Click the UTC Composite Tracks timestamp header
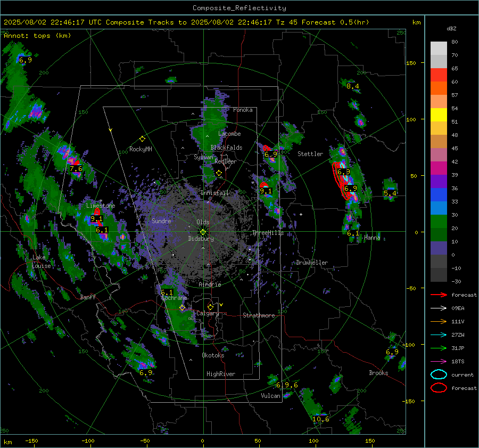The height and width of the screenshot is (448, 479). point(186,22)
